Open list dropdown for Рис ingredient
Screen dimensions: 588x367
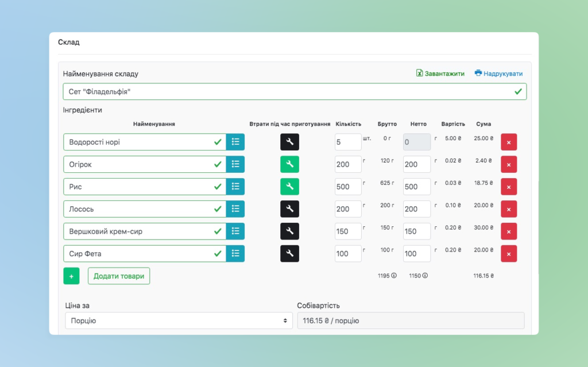tap(235, 187)
